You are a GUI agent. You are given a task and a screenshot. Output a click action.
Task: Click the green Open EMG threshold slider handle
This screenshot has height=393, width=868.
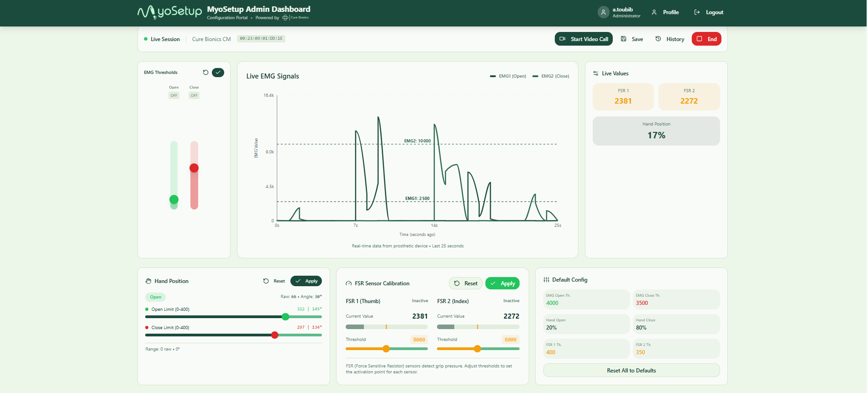[x=174, y=199]
